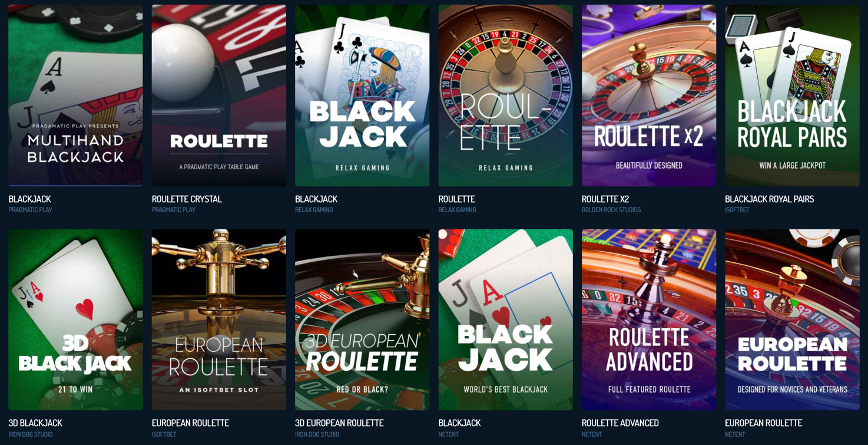Screen dimensions: 868x445
Task: Launch the Roulette Advanced game tile
Action: [649, 319]
